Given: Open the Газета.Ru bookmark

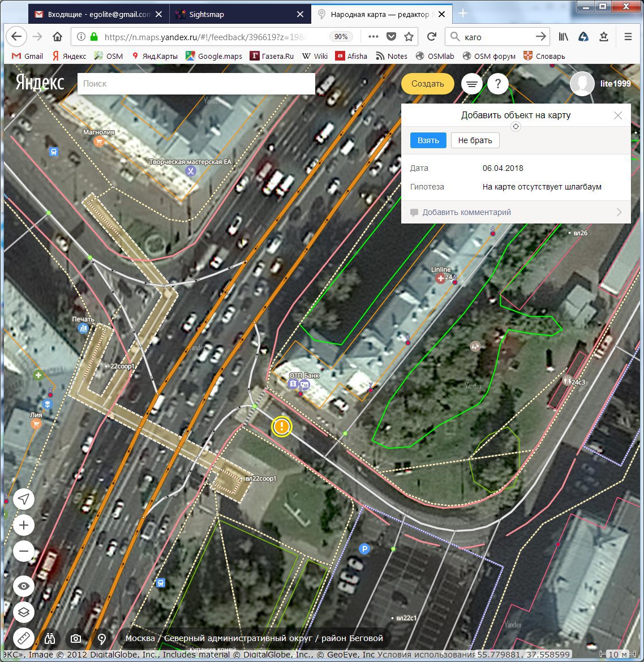Looking at the screenshot, I should [272, 56].
